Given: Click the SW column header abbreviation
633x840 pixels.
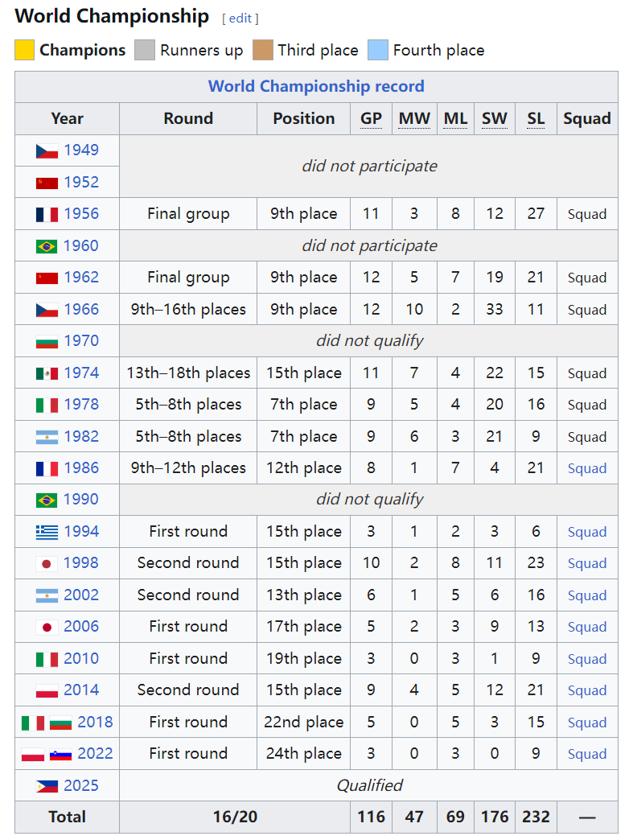Looking at the screenshot, I should pos(495,118).
